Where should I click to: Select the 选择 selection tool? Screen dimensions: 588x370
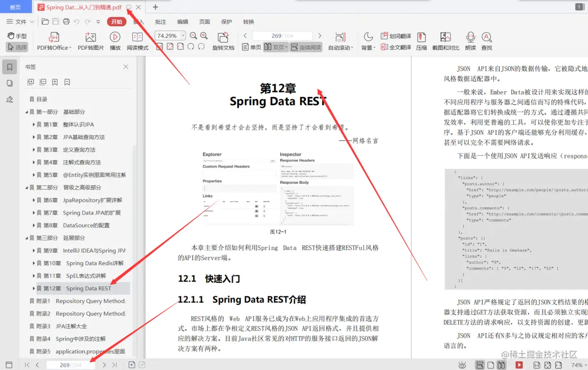pos(17,47)
